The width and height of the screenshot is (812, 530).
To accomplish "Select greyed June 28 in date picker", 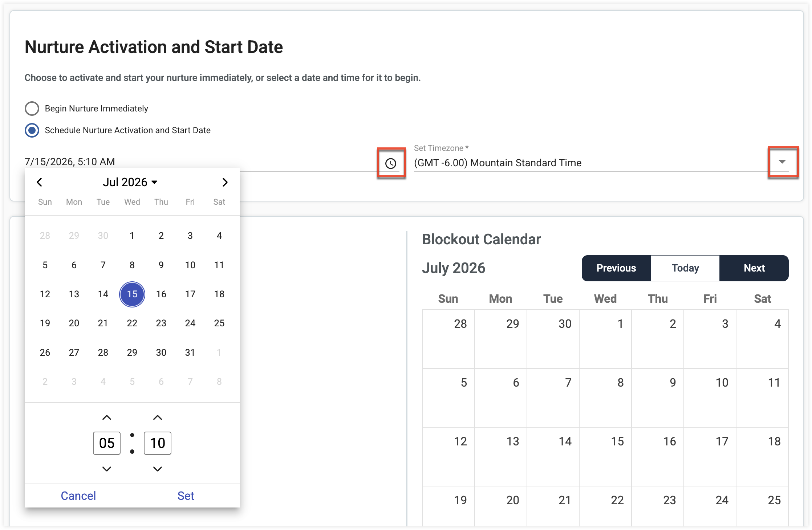I will (45, 236).
